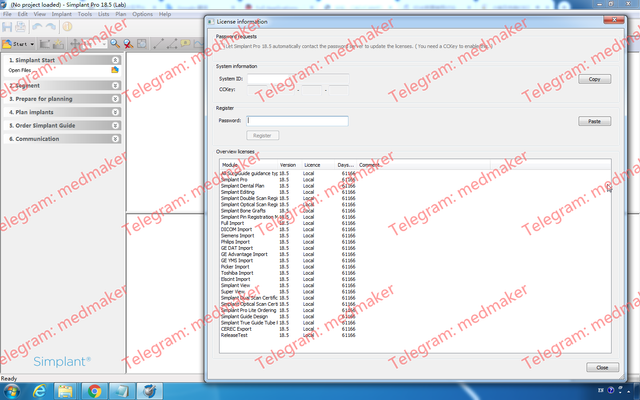Collapse the Simplant Start panel section
640x400 pixels.
click(115, 60)
